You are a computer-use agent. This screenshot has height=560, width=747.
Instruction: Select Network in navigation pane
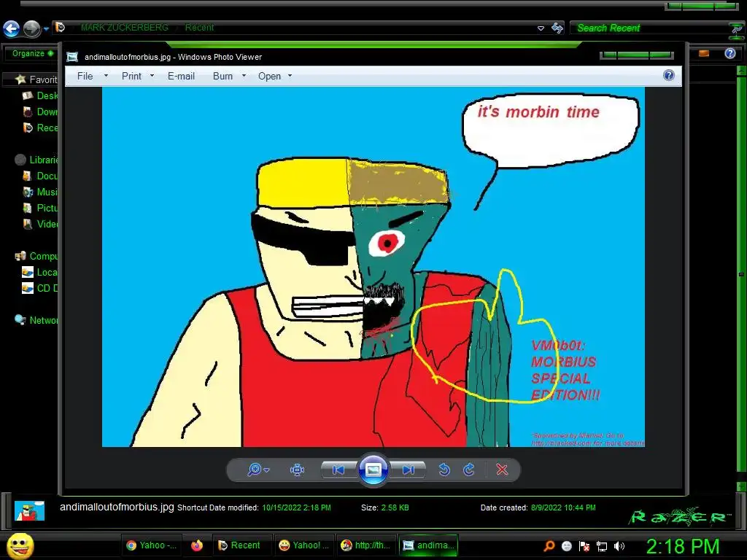coord(36,321)
